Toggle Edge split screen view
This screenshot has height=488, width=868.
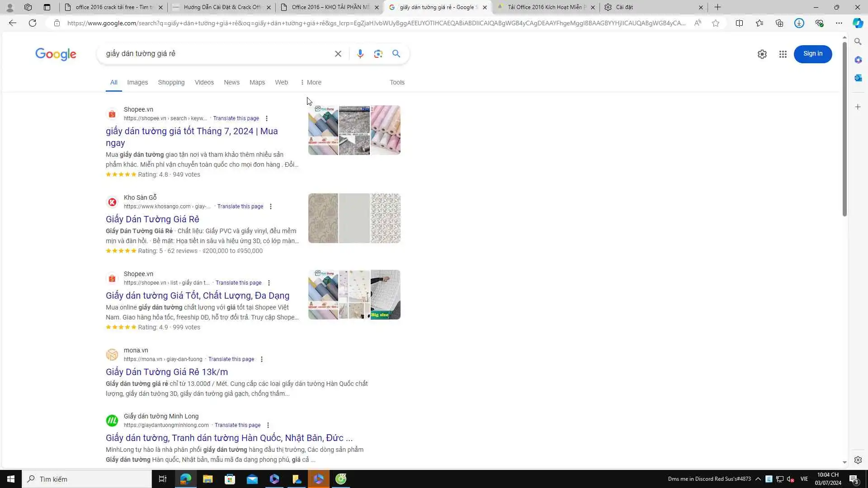point(739,23)
